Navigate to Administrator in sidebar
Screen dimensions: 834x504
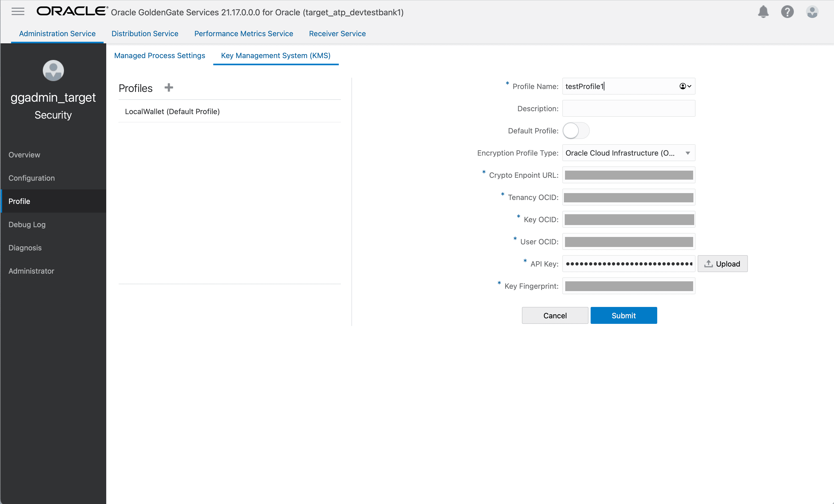pyautogui.click(x=31, y=271)
